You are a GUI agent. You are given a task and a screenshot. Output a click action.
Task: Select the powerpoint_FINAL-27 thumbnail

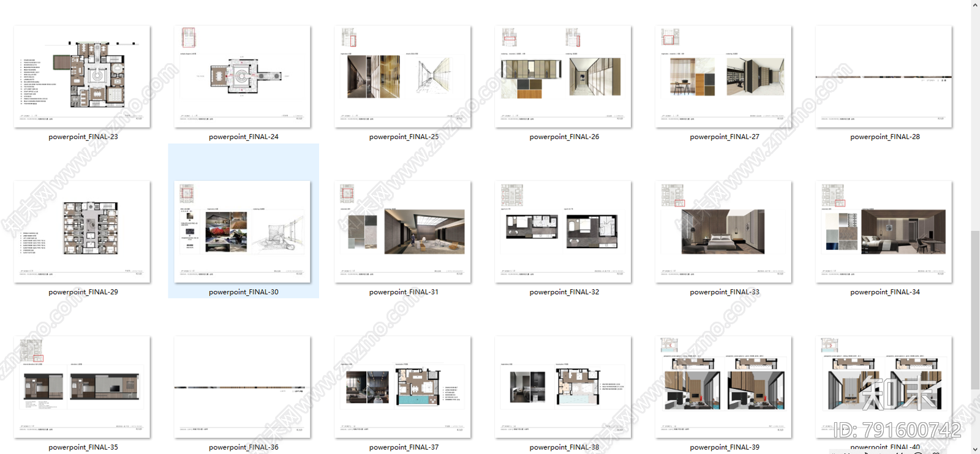723,77
